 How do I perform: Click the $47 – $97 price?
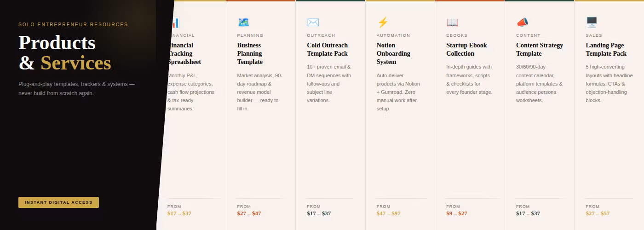click(x=388, y=213)
